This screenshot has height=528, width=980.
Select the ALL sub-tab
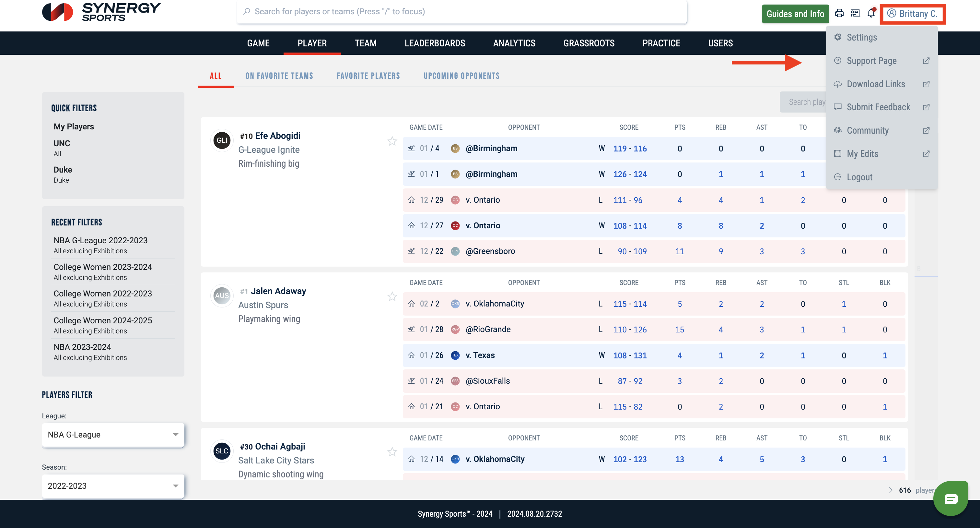coord(216,76)
